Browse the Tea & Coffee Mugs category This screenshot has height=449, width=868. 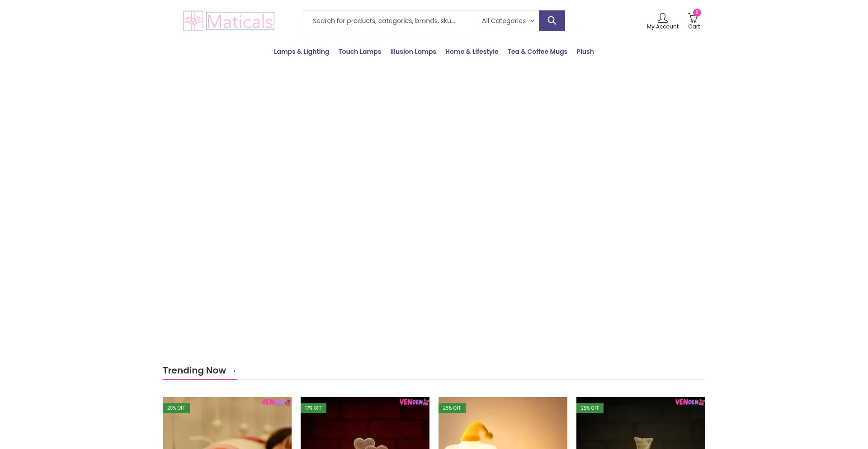pos(537,52)
